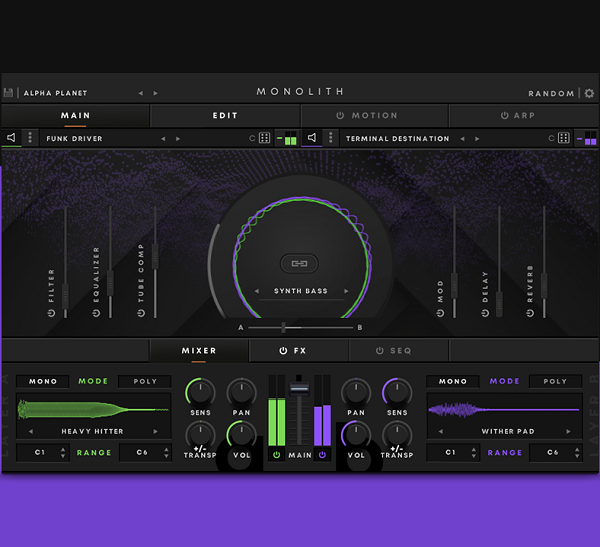Click the save preset floppy disk icon

[8, 93]
